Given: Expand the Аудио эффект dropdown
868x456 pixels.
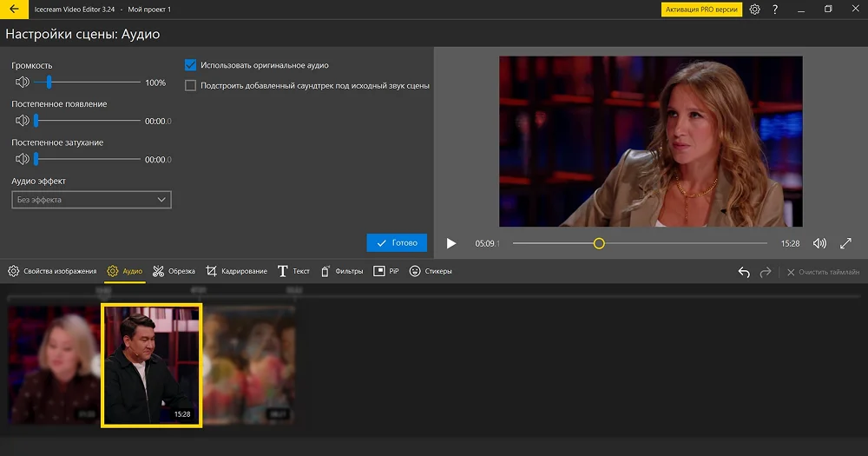Looking at the screenshot, I should [x=91, y=200].
